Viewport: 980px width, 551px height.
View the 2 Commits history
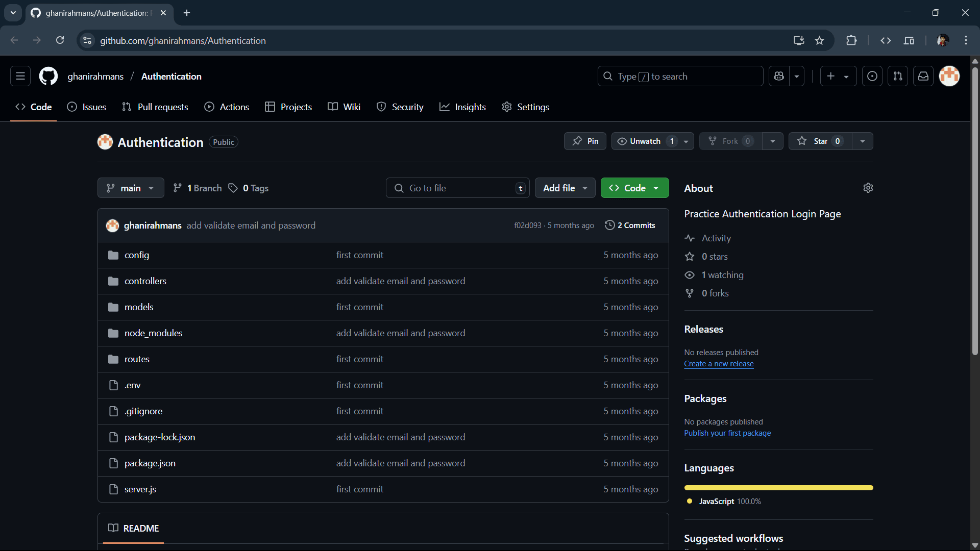point(630,226)
